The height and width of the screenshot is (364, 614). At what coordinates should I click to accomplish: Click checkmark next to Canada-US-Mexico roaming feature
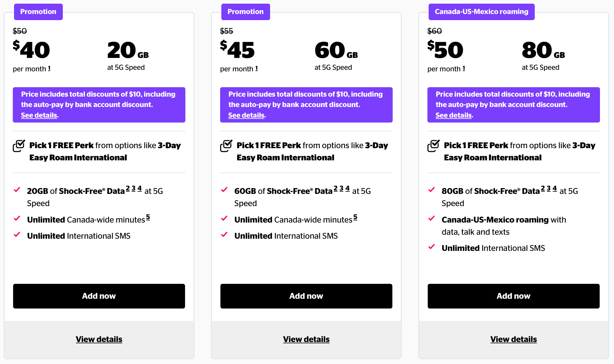(x=432, y=219)
